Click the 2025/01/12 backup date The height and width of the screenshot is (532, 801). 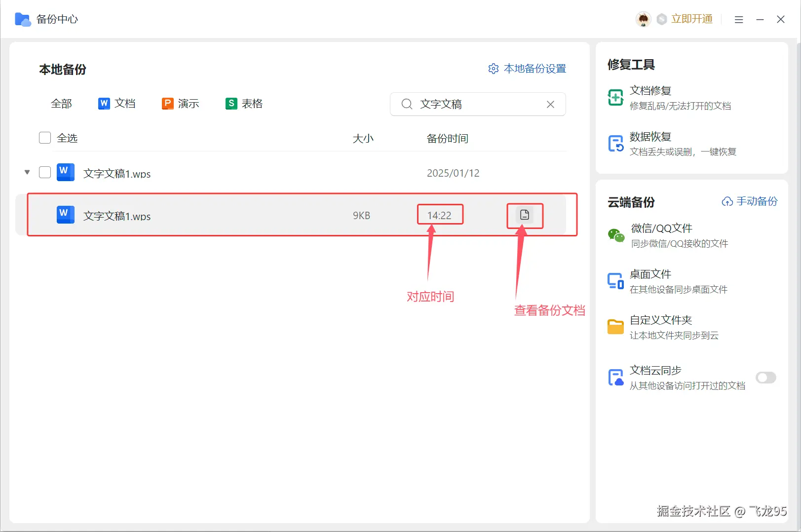[x=453, y=173]
